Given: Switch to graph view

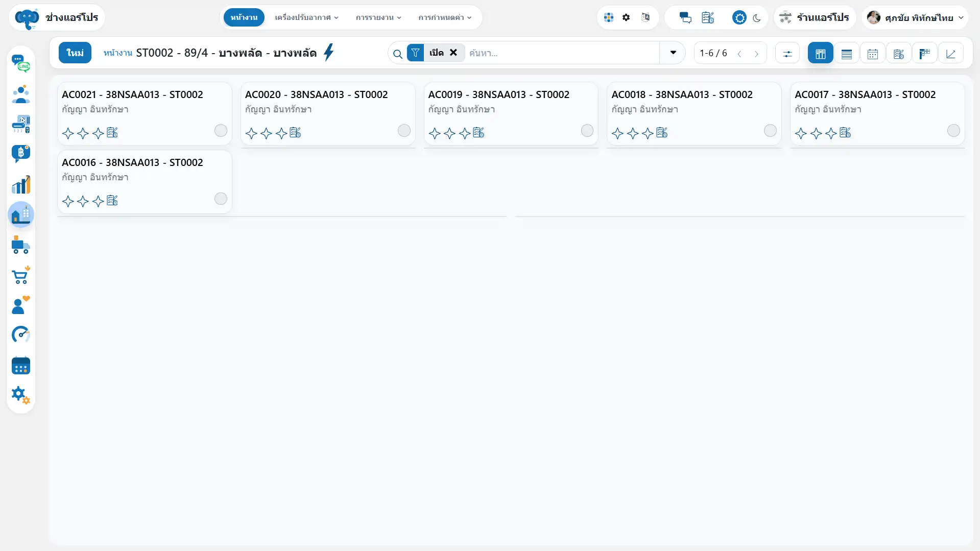Looking at the screenshot, I should pos(950,53).
